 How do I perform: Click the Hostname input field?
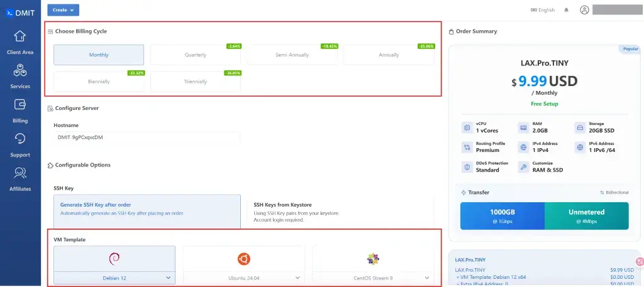click(x=147, y=137)
